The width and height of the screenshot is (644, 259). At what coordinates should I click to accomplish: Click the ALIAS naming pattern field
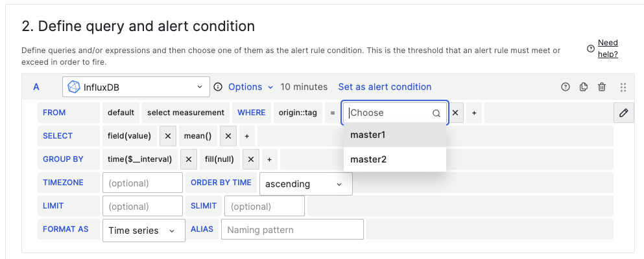[292, 230]
